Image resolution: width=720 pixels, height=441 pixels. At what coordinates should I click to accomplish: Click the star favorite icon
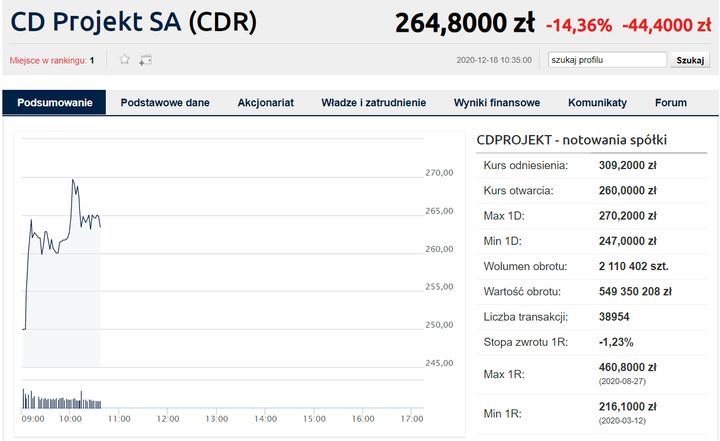click(x=125, y=60)
